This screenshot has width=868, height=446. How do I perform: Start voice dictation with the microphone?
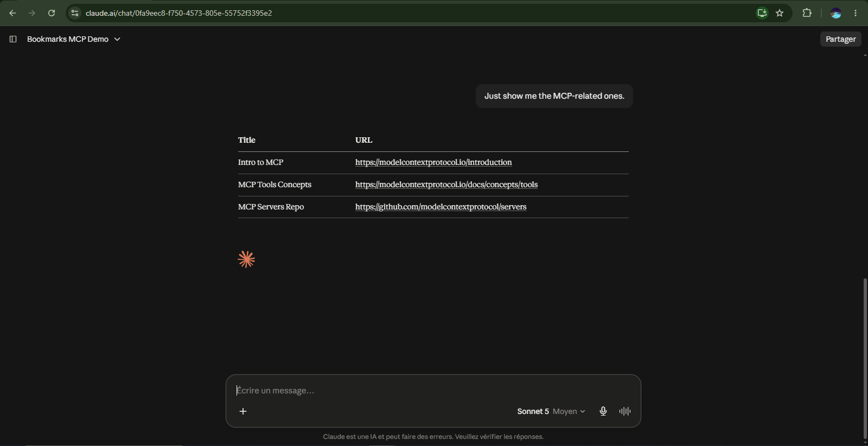coord(603,411)
